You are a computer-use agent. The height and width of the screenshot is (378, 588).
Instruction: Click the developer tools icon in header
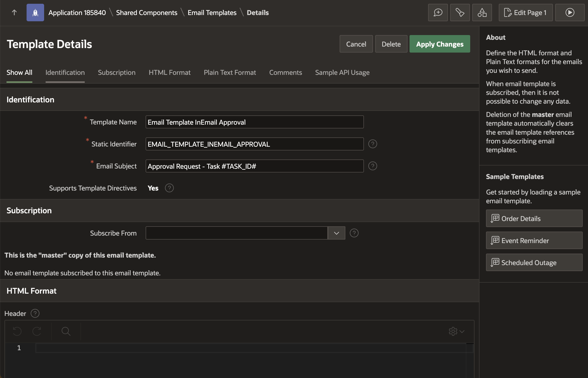point(460,13)
